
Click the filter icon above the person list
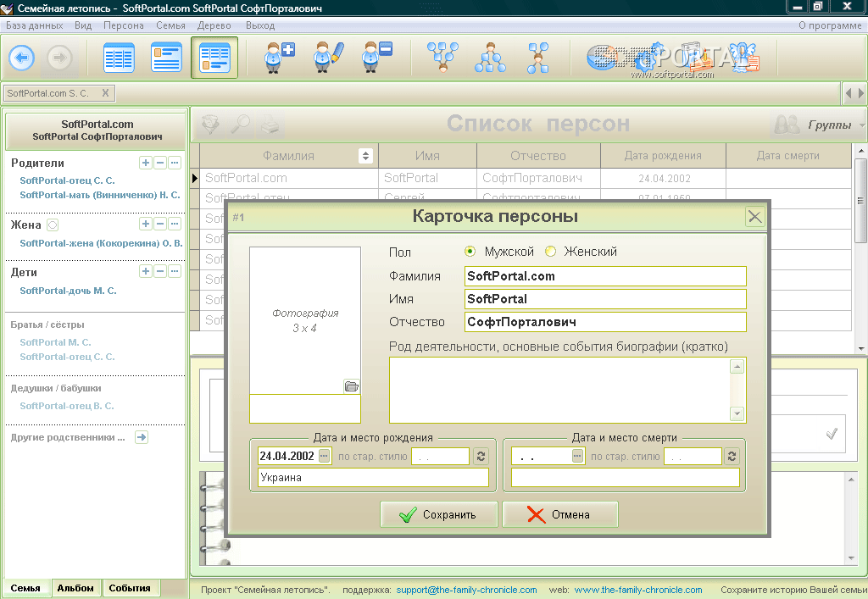[x=210, y=125]
